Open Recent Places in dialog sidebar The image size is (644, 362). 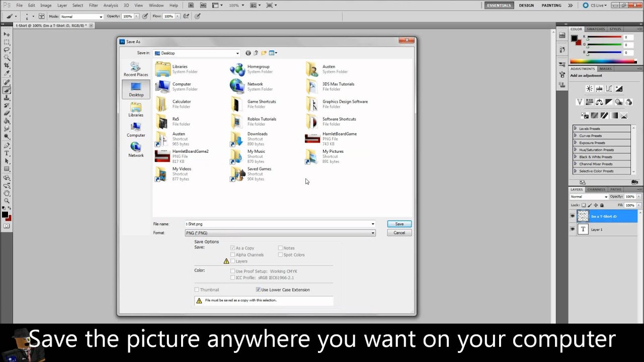[x=136, y=69]
